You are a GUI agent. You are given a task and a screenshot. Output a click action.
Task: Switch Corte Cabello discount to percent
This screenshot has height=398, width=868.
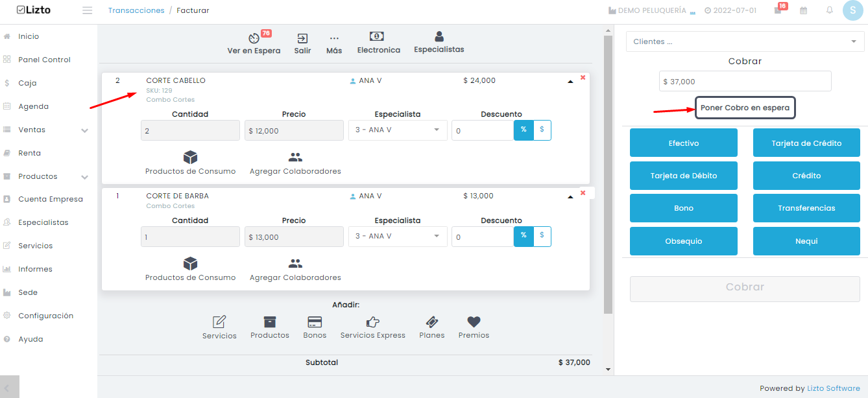(x=524, y=130)
